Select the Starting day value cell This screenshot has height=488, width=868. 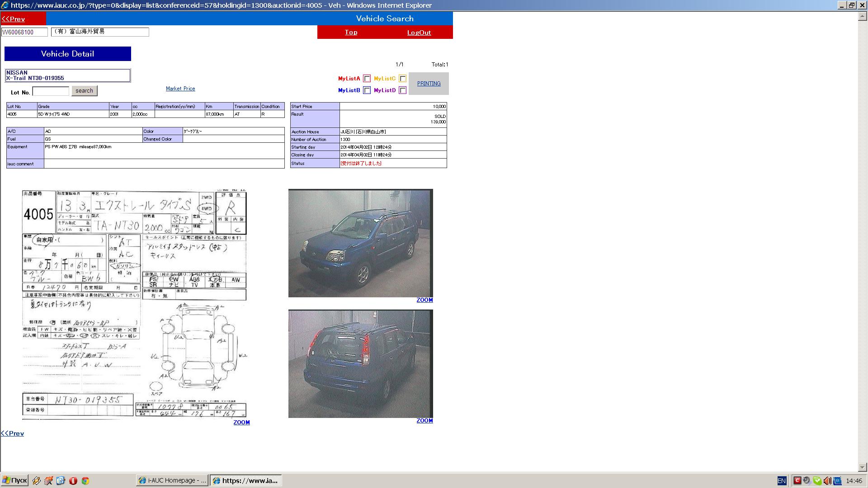coord(393,147)
